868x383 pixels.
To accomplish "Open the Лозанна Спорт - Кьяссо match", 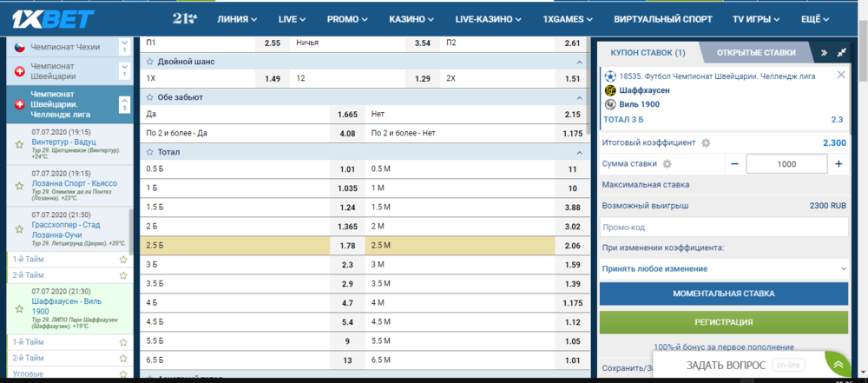I will (74, 183).
